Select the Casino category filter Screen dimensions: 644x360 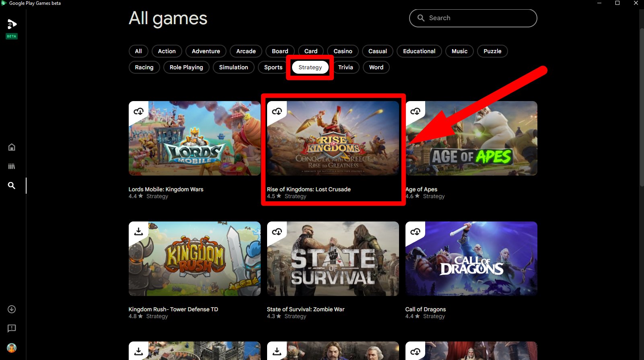343,51
